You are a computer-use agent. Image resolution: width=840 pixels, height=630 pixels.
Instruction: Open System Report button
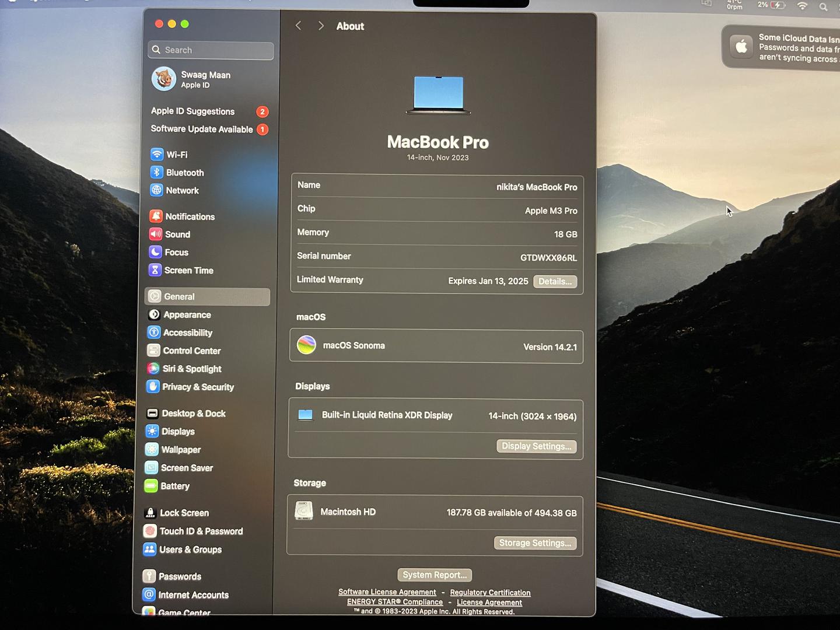click(x=435, y=575)
